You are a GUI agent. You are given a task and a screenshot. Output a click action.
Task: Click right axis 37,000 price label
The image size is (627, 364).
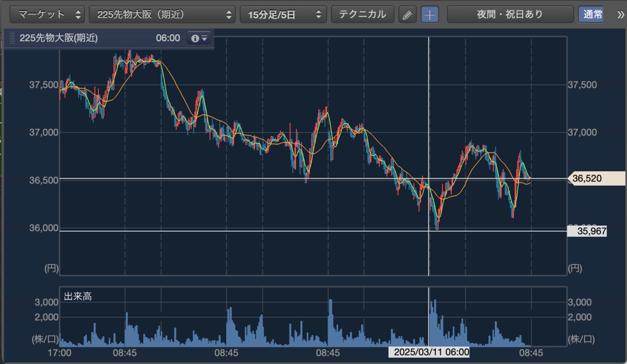click(x=582, y=133)
